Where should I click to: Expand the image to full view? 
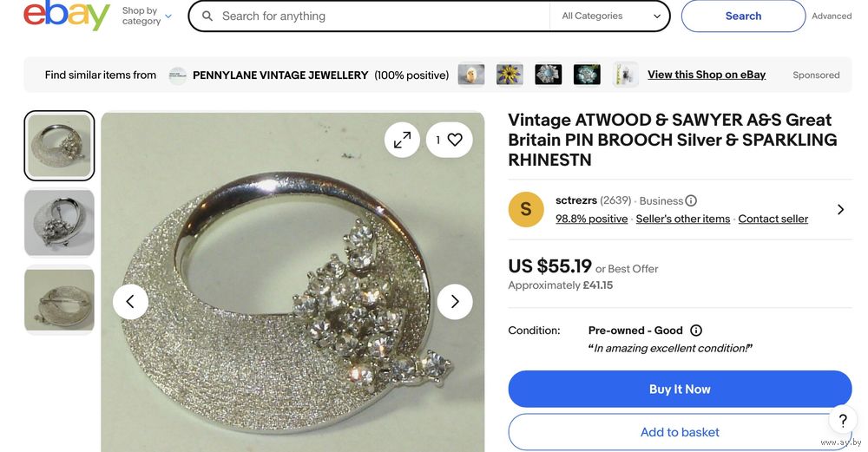click(x=402, y=140)
